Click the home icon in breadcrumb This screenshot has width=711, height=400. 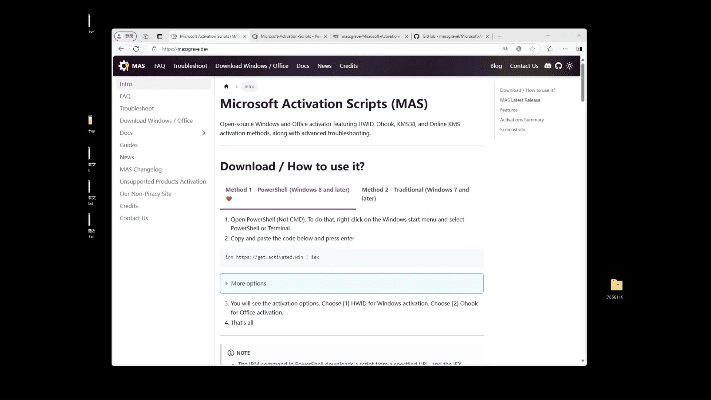(226, 86)
